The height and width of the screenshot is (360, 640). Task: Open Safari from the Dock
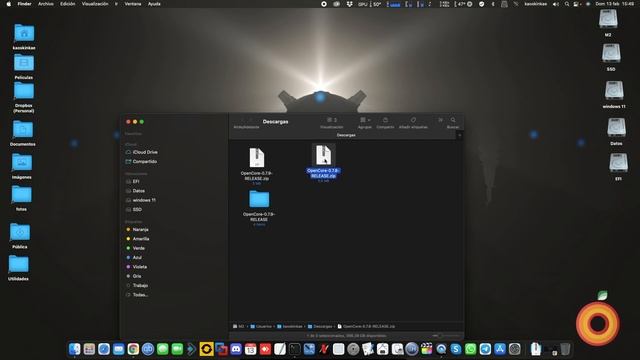point(104,349)
